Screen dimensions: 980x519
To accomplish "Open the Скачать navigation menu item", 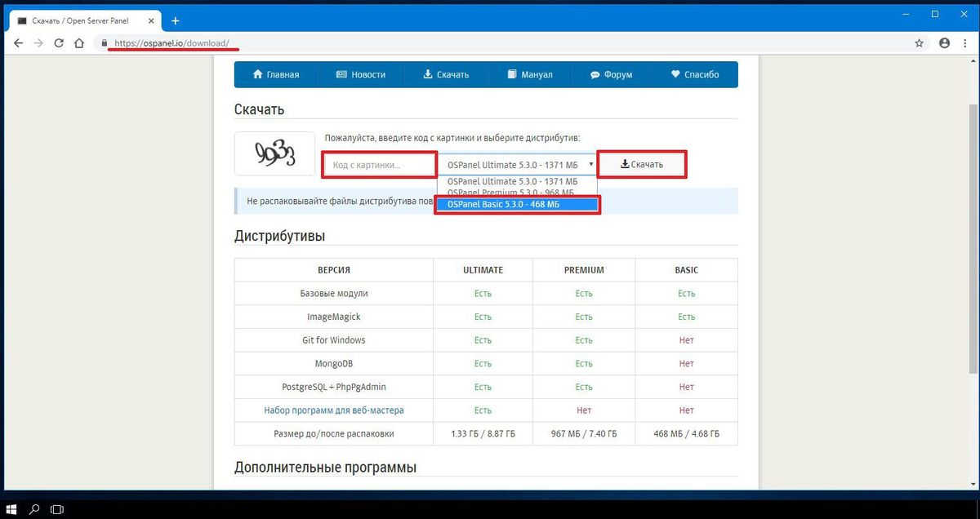I will 446,74.
